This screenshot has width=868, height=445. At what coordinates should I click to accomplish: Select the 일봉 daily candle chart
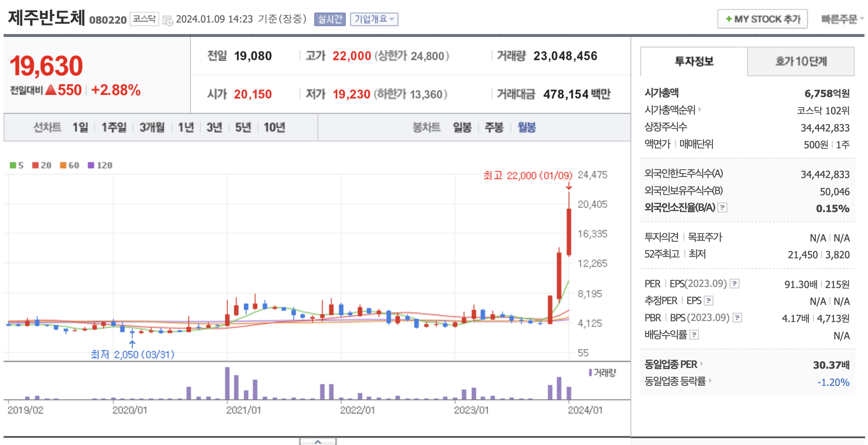click(462, 127)
